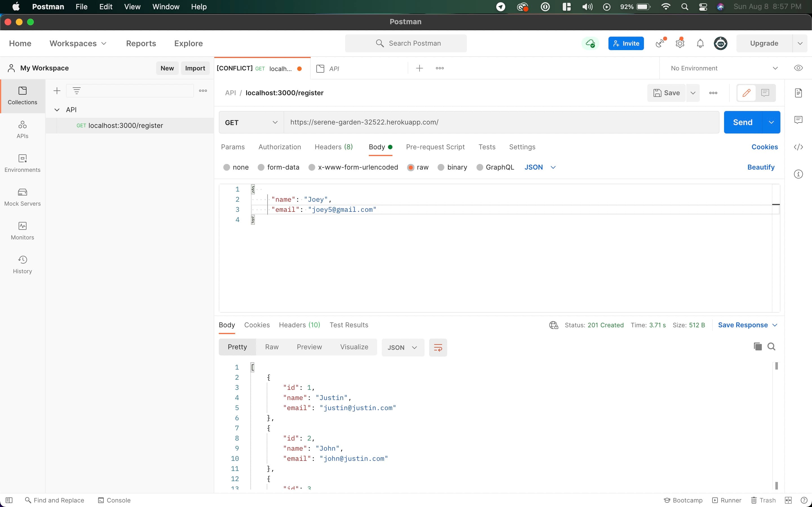This screenshot has height=507, width=812.
Task: Select the form-data body option
Action: (x=261, y=167)
